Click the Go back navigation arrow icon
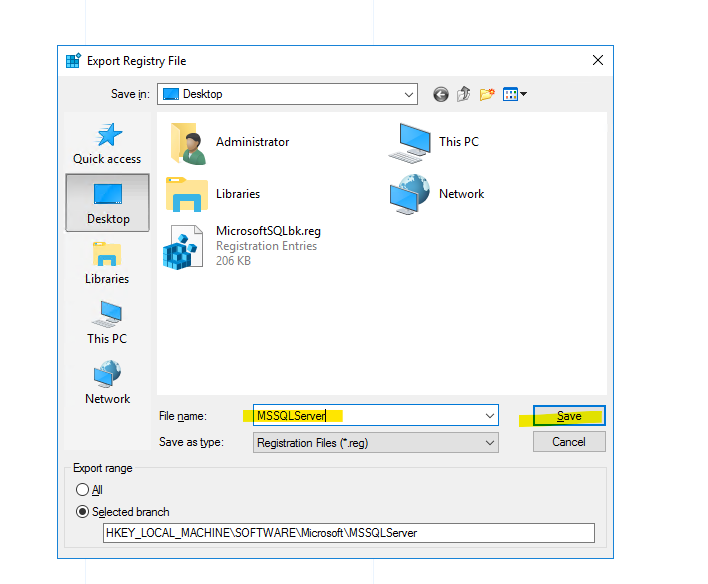 (441, 94)
